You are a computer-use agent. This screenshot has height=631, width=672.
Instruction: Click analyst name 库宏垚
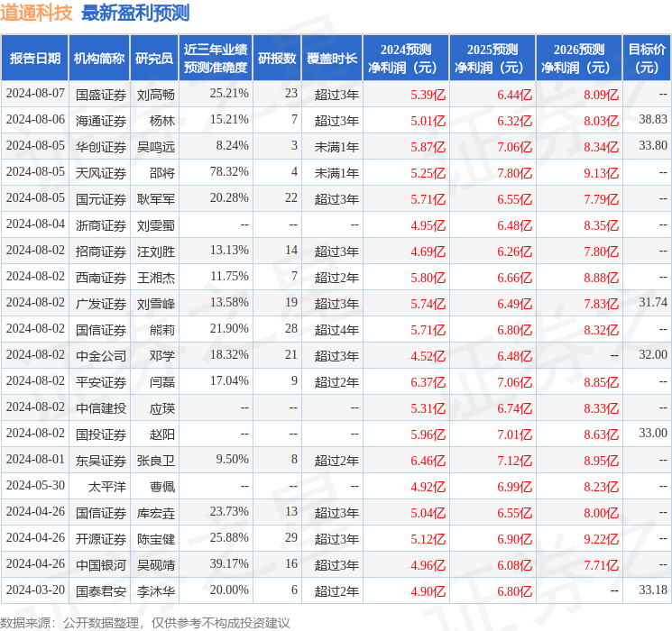156,512
